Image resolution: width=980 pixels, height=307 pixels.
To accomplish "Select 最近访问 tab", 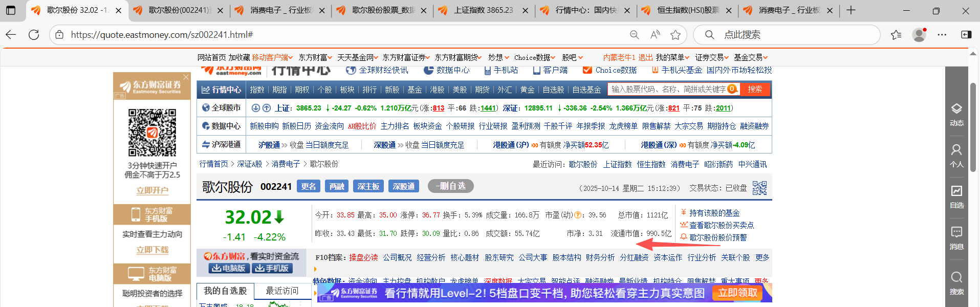I will (x=282, y=291).
